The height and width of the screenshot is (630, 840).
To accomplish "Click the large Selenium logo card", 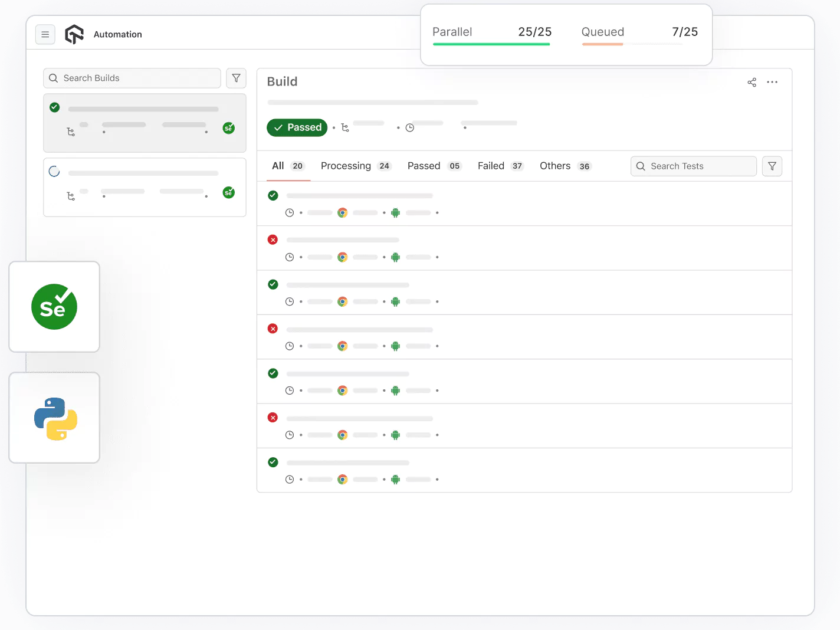I will (54, 307).
